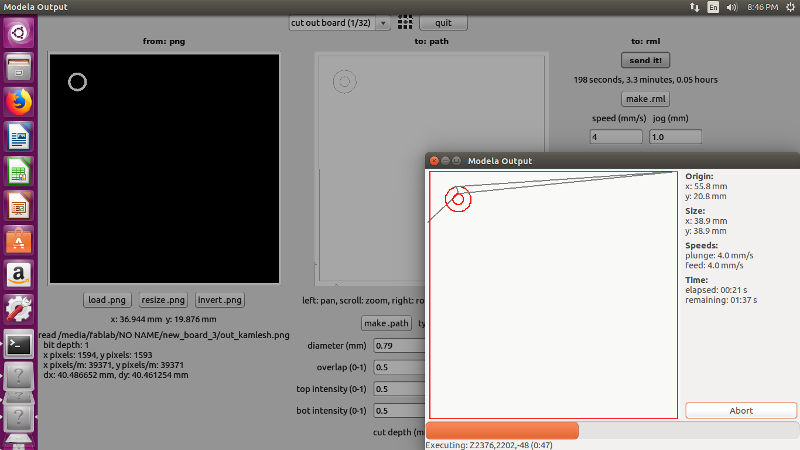Click the speed (mm/s) input field
Viewport: 800px width, 450px height.
[x=616, y=137]
